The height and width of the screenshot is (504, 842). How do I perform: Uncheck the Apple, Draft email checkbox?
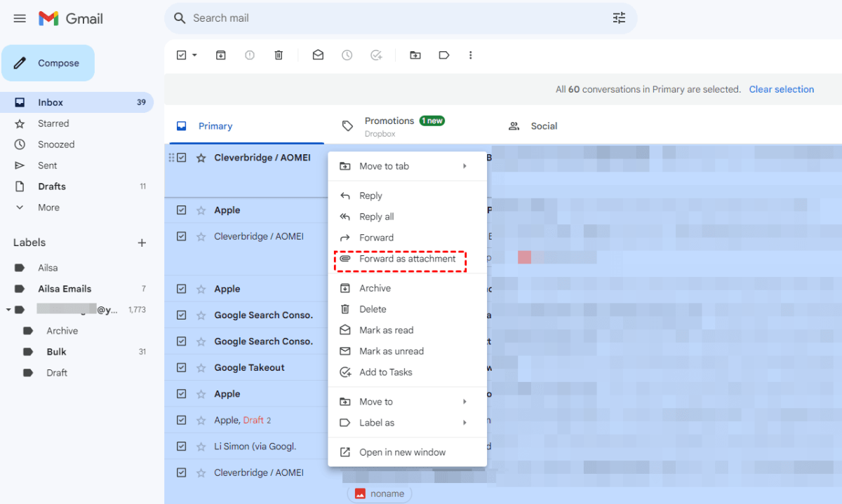click(182, 420)
